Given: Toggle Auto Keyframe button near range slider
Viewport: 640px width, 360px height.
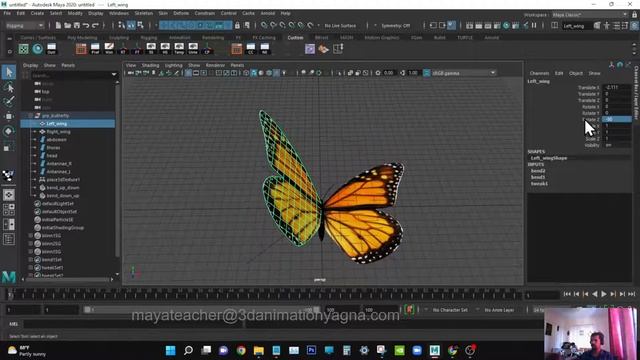Looking at the screenshot, I should pyautogui.click(x=409, y=309).
